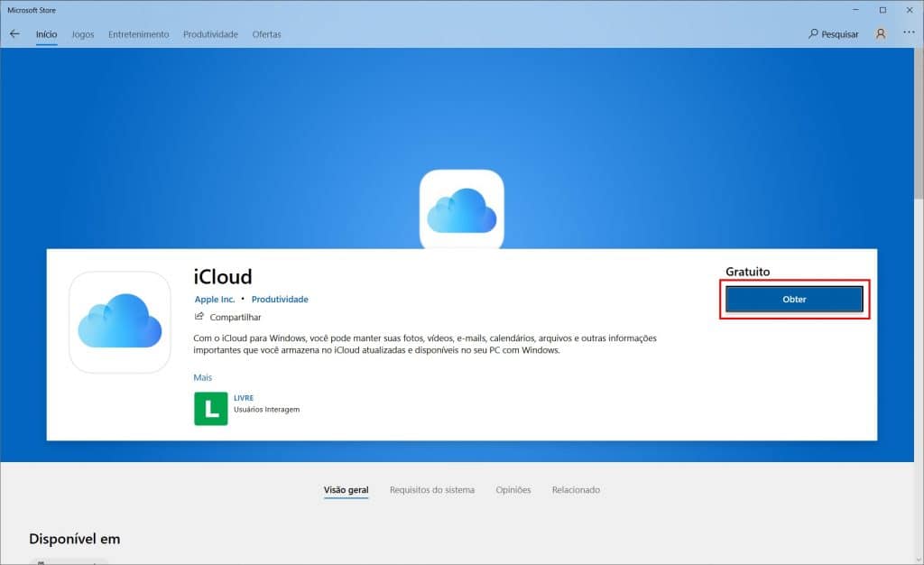The width and height of the screenshot is (924, 565).
Task: Minimize the Microsoft Store window
Action: (x=855, y=10)
